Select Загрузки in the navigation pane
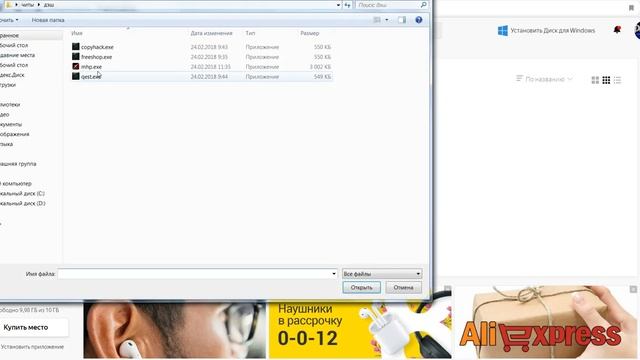 click(x=8, y=85)
